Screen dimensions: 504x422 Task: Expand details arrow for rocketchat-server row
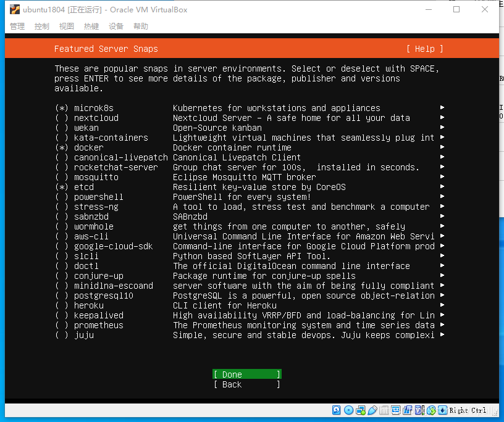pyautogui.click(x=442, y=167)
